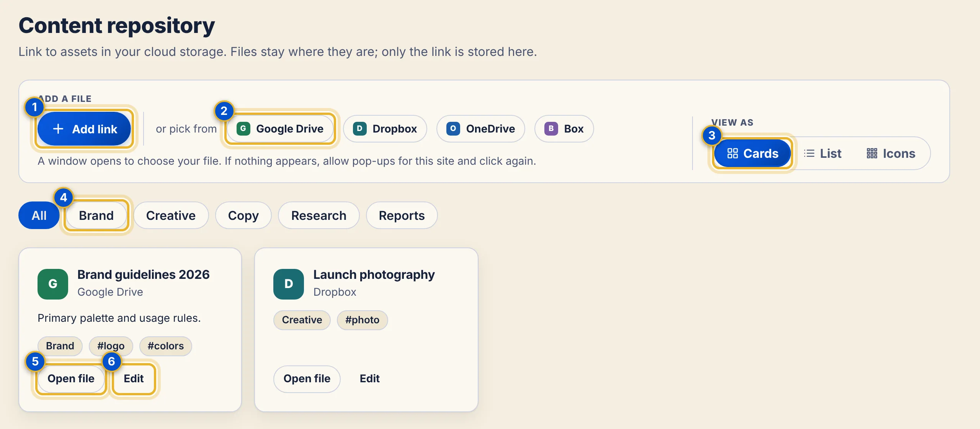Select the All filter chip

tap(39, 215)
